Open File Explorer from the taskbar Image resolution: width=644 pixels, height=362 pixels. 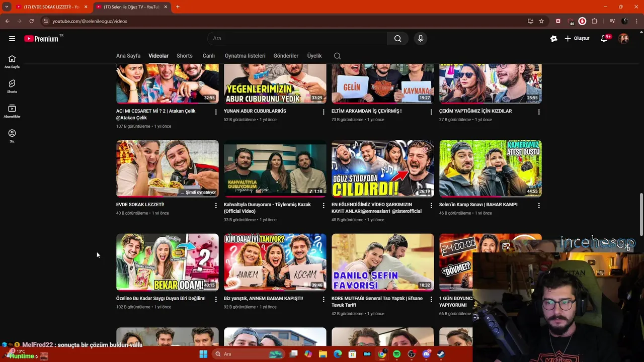coord(323,354)
